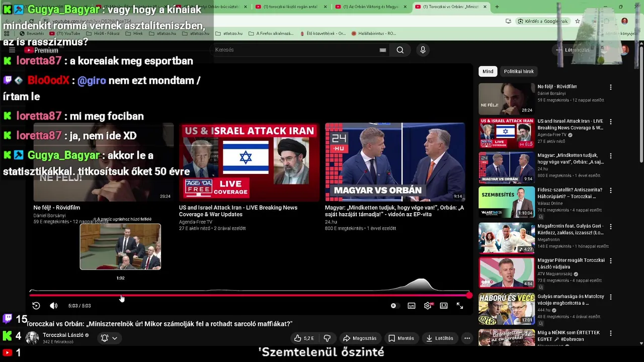Open 24.hu channel under endscreen card
This screenshot has height=362, width=644.
[331, 222]
